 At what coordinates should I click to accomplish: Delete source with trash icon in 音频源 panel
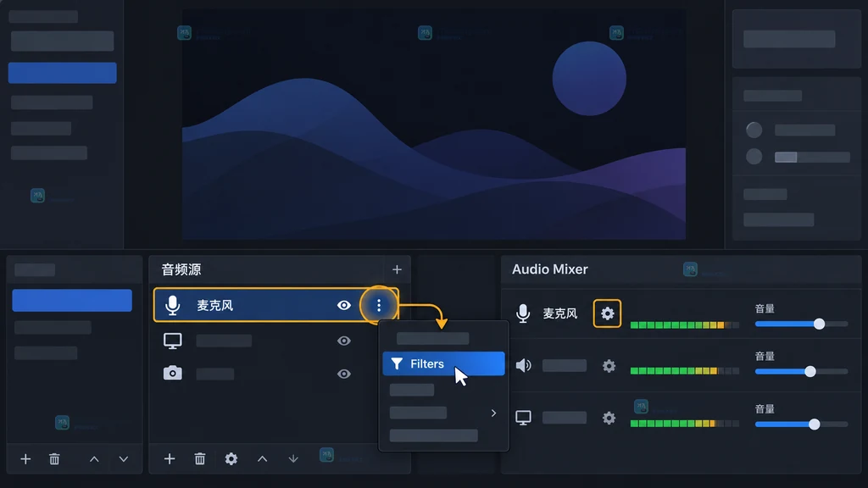200,458
